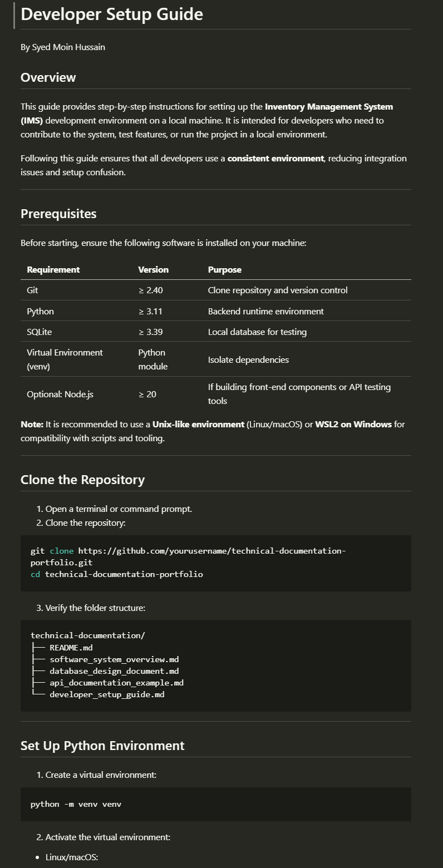Select database_design_document.md in folder tree
Viewport: 443px width, 868px height.
[x=114, y=671]
